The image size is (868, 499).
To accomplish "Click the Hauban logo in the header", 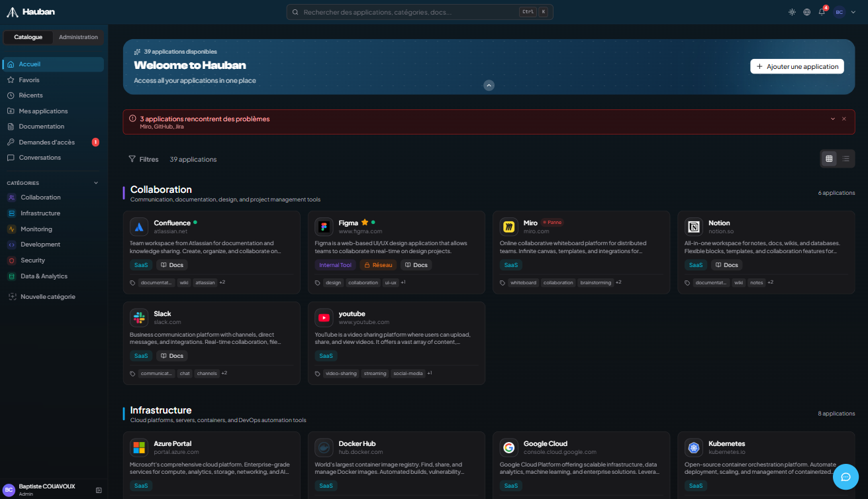I will (x=30, y=12).
